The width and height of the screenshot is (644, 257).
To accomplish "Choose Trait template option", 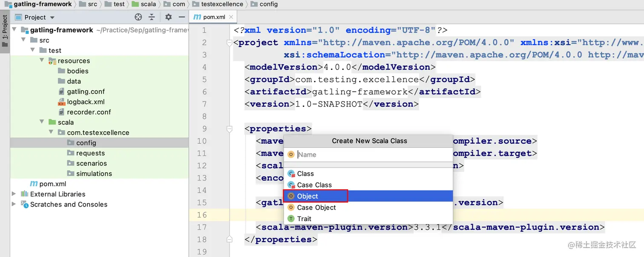I will 368,218.
